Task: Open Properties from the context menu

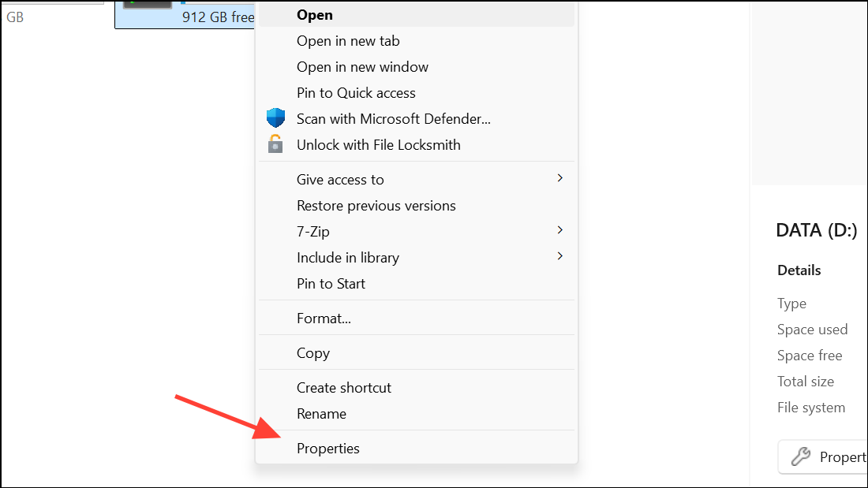Action: [417, 449]
